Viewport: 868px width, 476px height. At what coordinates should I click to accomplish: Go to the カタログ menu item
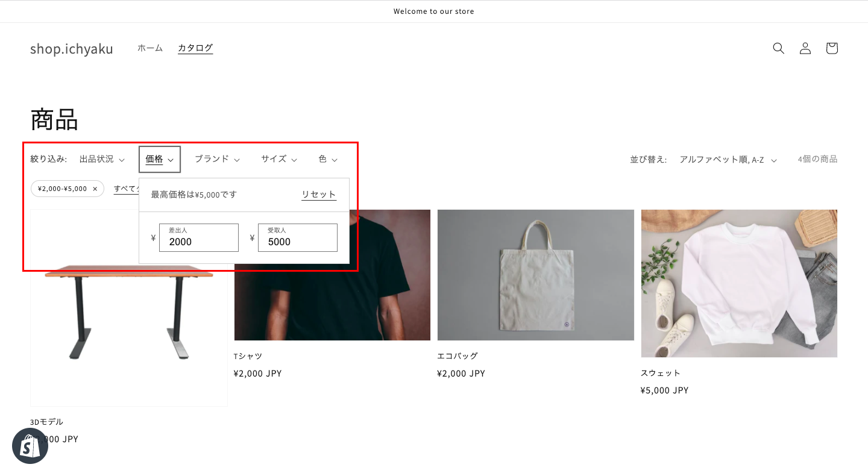[195, 48]
